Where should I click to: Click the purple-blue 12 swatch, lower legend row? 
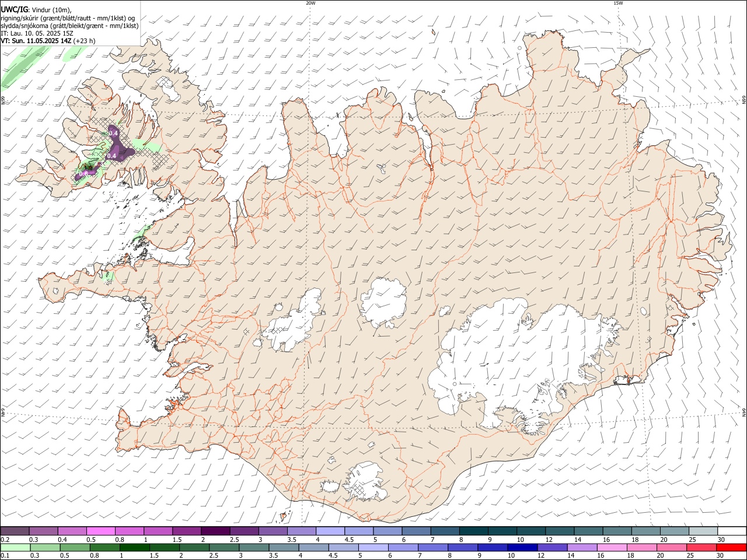click(551, 547)
